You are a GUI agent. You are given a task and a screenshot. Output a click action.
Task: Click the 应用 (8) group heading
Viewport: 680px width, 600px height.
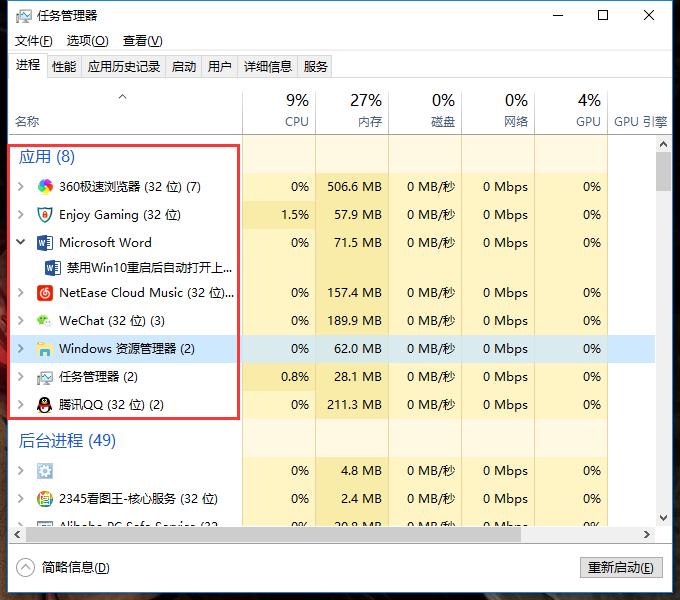[x=47, y=157]
